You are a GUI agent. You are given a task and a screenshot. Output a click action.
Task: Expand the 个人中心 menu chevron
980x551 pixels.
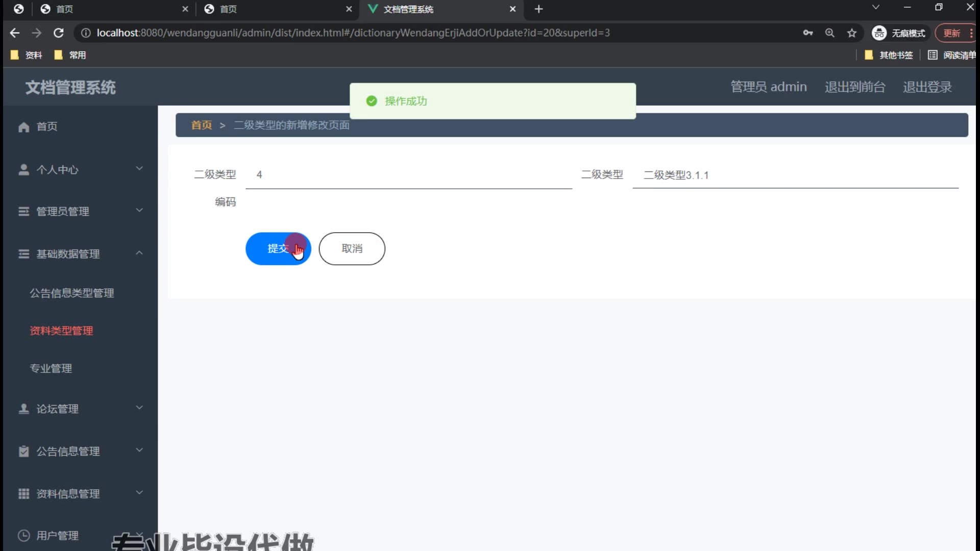point(139,168)
